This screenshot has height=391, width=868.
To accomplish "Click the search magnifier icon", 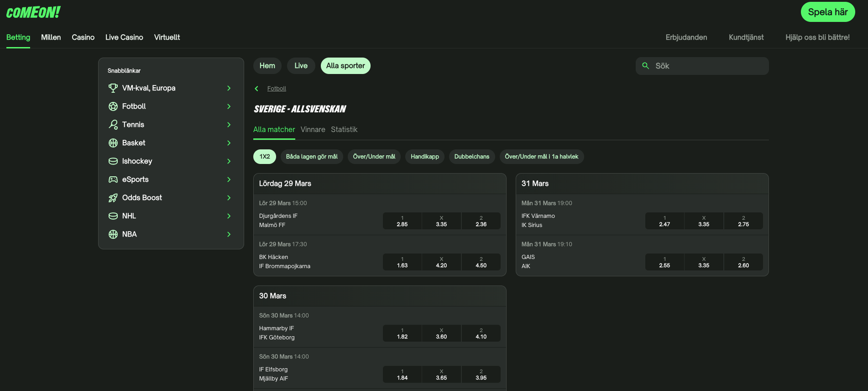I will [x=646, y=66].
